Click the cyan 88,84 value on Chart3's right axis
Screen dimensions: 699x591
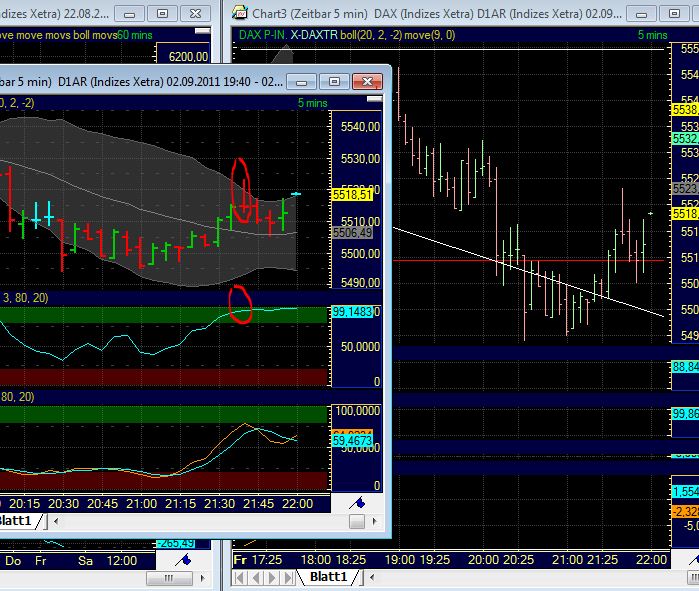coord(686,367)
